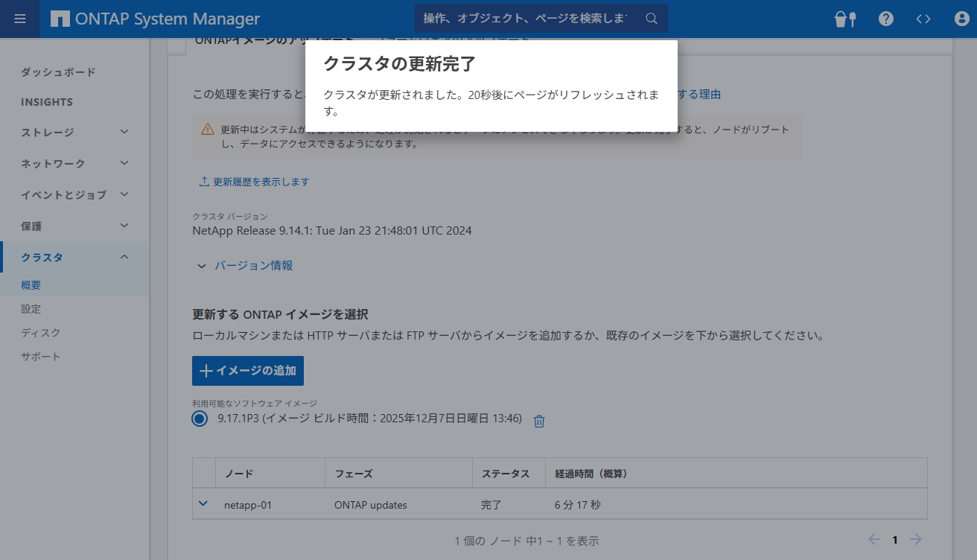Open the hamburger navigation menu
The image size is (977, 560).
tap(20, 19)
